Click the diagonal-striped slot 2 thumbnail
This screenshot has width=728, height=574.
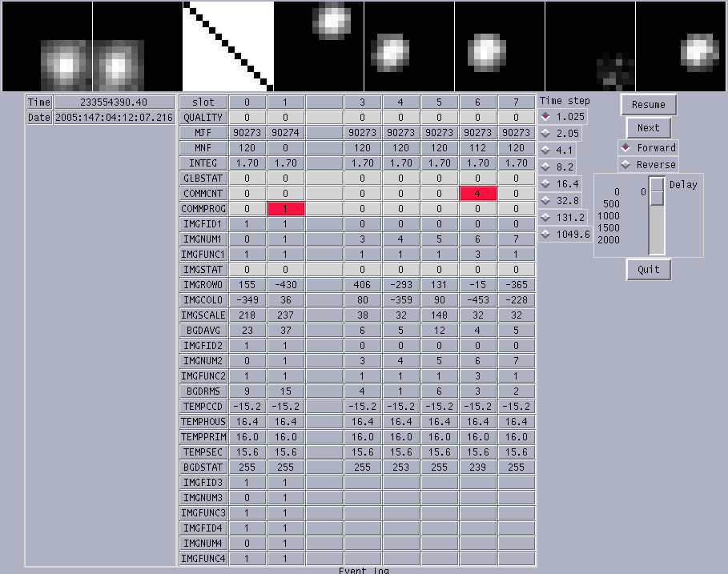tap(228, 46)
